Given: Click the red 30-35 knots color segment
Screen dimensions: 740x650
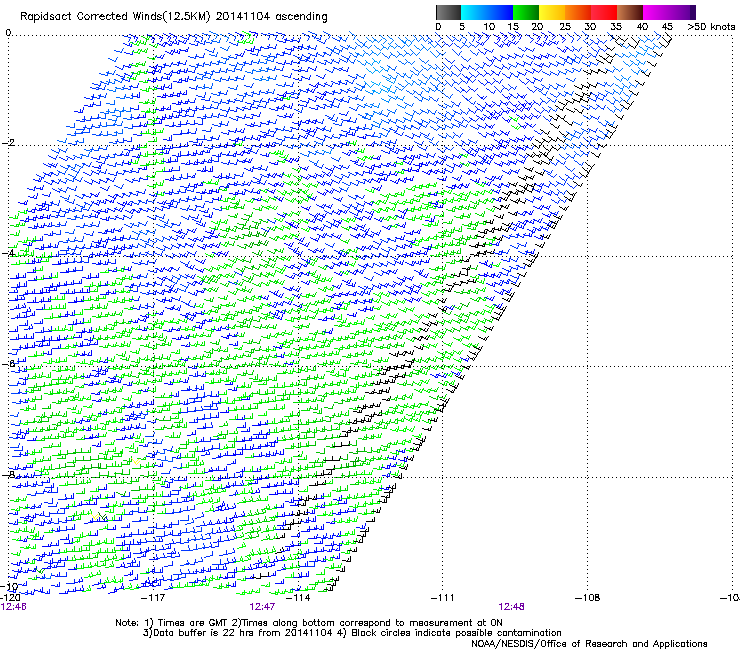Looking at the screenshot, I should (x=604, y=12).
